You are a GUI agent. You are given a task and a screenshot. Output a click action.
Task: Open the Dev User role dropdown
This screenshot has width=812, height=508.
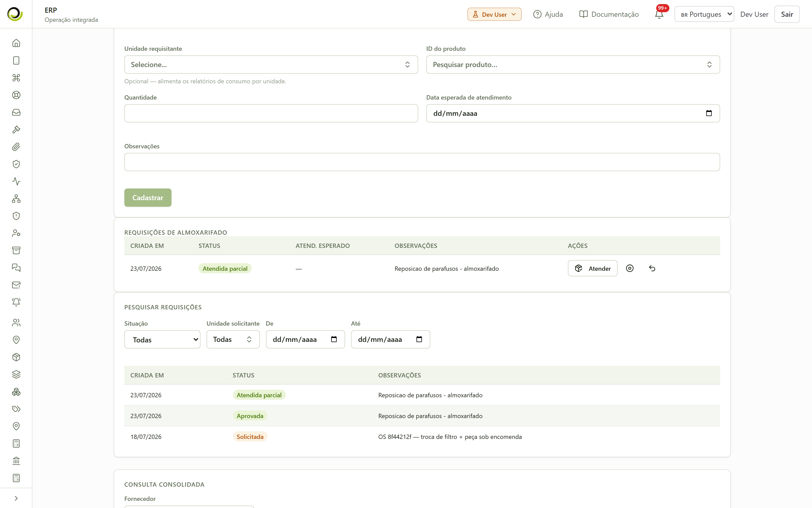pyautogui.click(x=494, y=14)
